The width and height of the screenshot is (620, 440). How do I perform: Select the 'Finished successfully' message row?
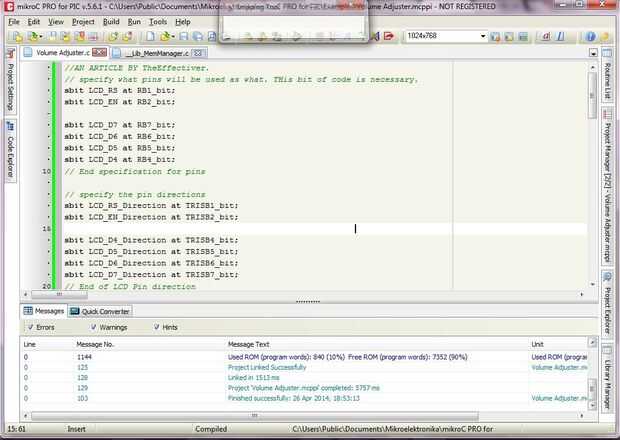click(304, 398)
